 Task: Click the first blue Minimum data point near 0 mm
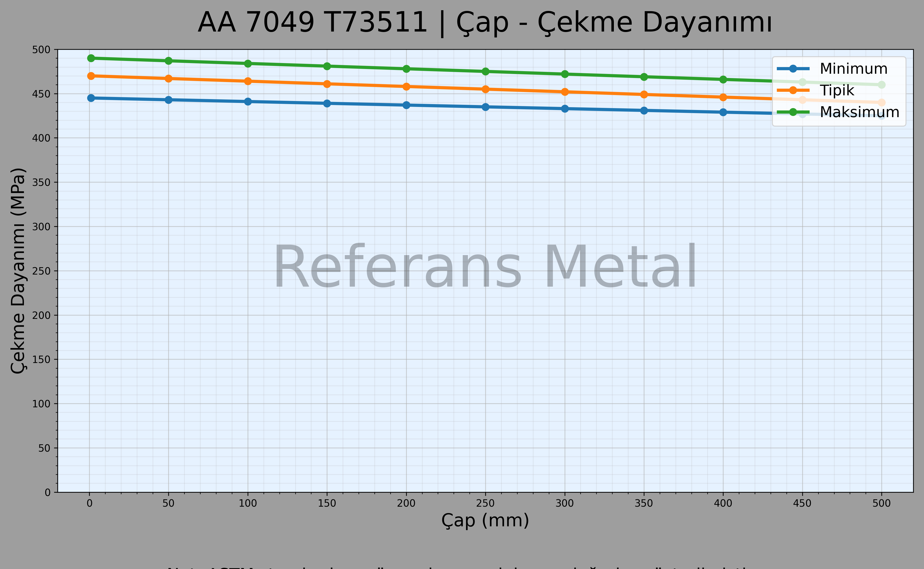tap(91, 98)
